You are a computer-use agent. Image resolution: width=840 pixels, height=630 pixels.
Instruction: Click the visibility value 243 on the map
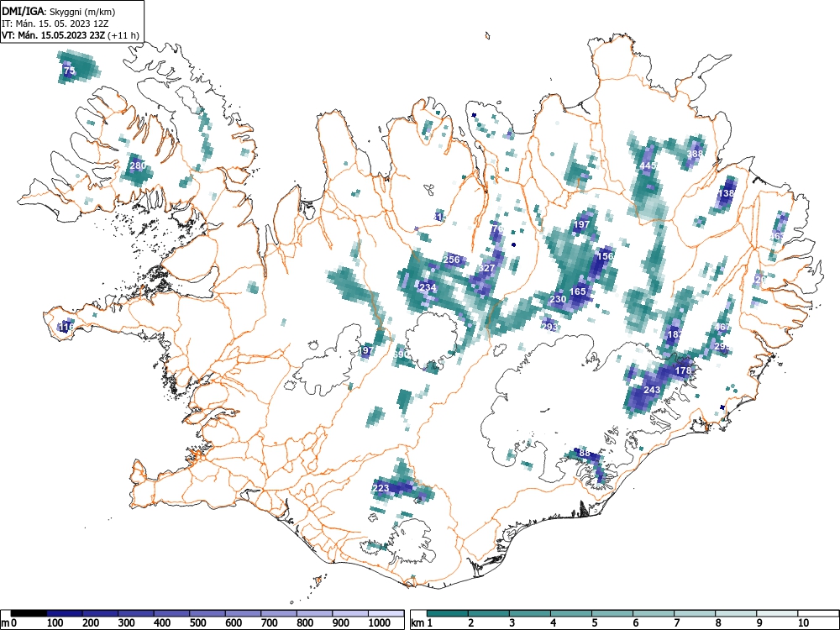click(652, 390)
